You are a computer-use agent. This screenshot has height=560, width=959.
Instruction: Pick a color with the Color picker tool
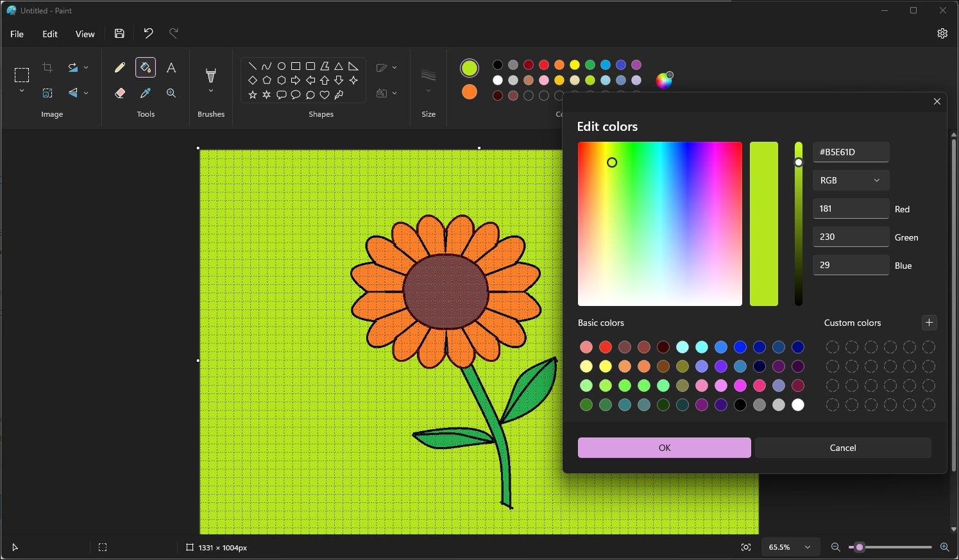point(145,92)
